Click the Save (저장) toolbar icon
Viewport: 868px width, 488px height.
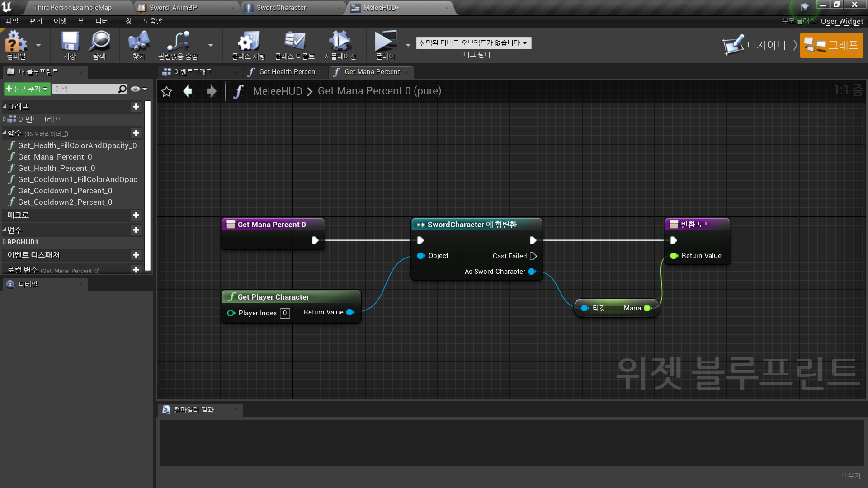70,45
